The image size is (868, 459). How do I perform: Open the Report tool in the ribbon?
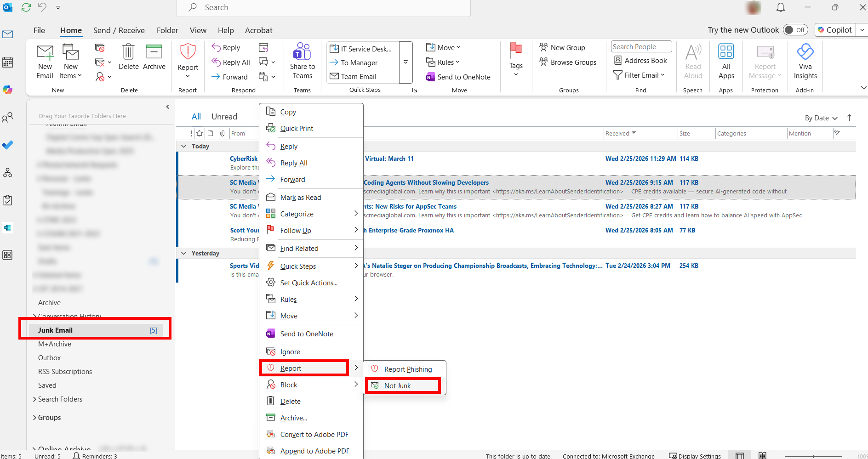point(187,60)
